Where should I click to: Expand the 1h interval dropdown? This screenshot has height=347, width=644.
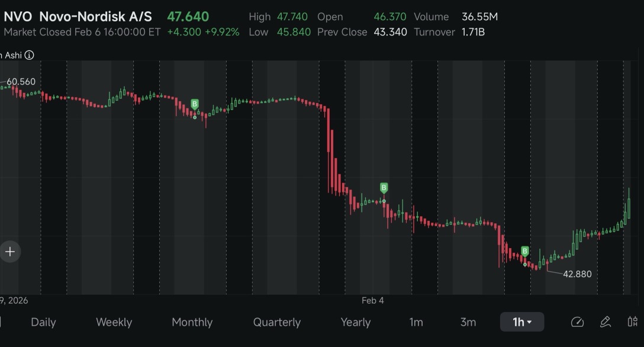(522, 322)
